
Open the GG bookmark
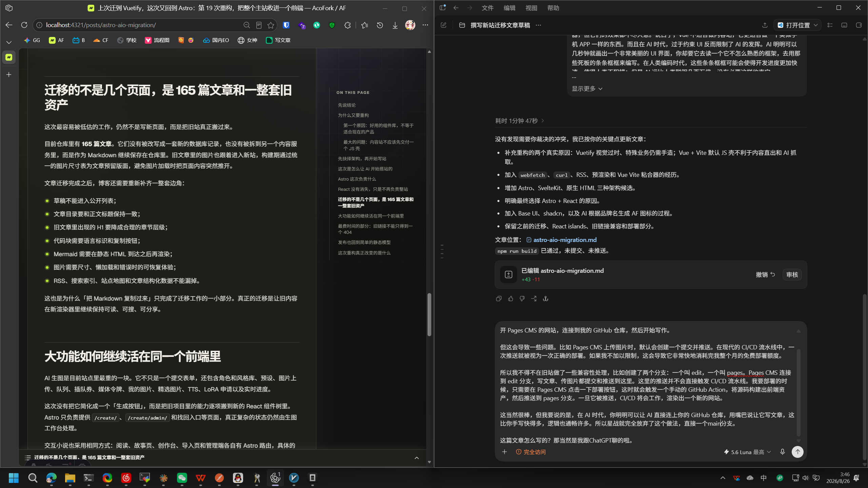point(32,40)
